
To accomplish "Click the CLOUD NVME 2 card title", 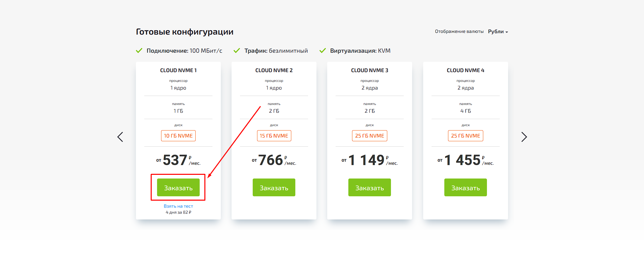I will (274, 70).
